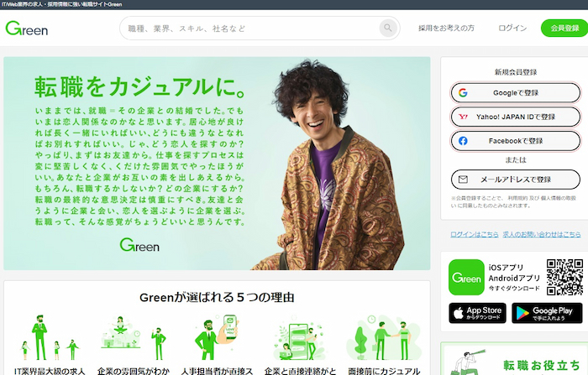Click the Green logo in the header

pos(27,29)
